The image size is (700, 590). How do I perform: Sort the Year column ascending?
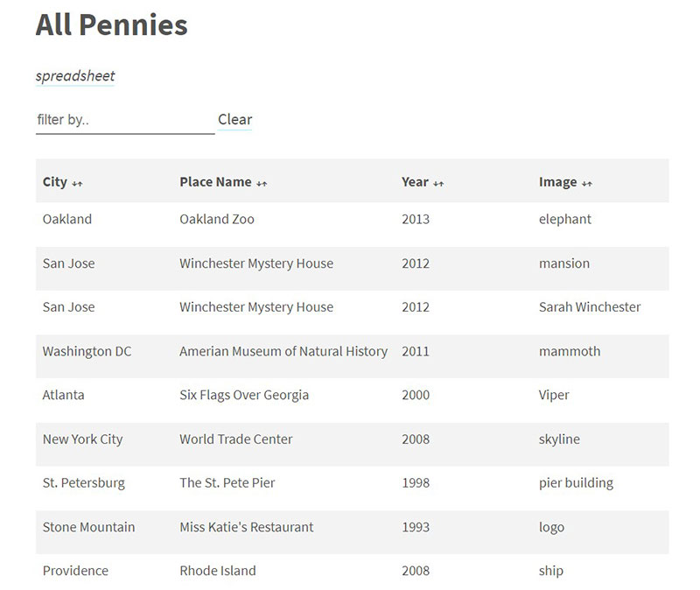(440, 182)
